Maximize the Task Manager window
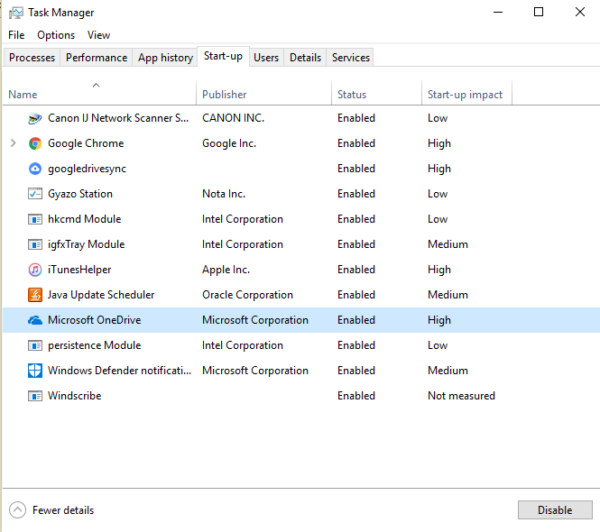Image resolution: width=600 pixels, height=532 pixels. tap(538, 12)
